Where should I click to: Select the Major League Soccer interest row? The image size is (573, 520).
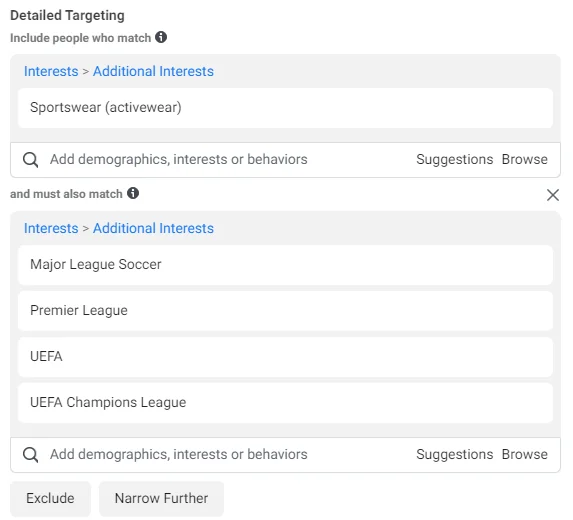pyautogui.click(x=285, y=265)
